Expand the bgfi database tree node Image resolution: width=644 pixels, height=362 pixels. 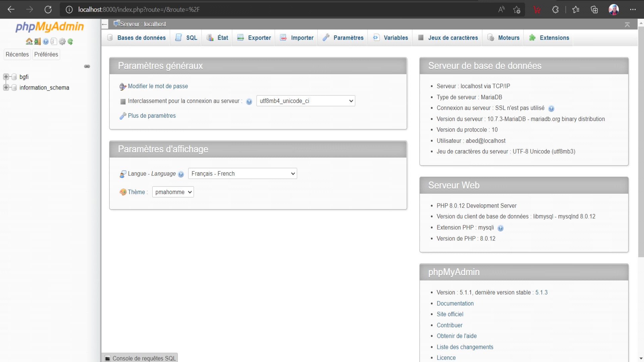6,77
